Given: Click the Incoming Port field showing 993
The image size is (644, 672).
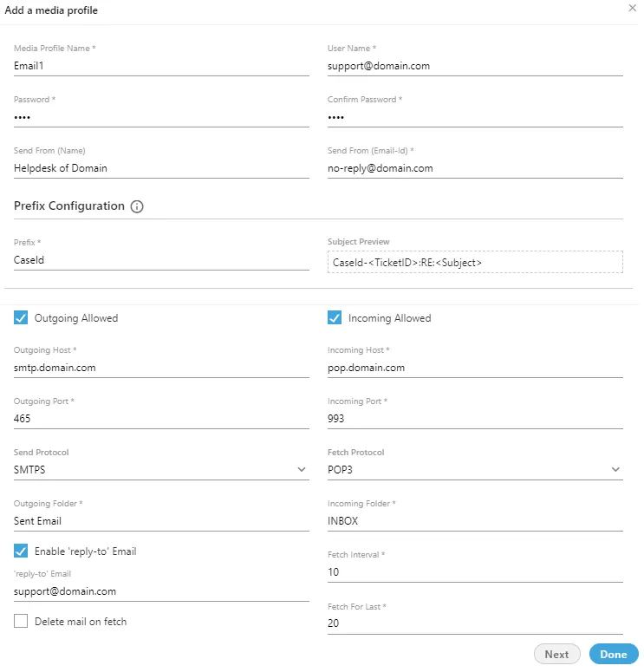Looking at the screenshot, I should 475,419.
